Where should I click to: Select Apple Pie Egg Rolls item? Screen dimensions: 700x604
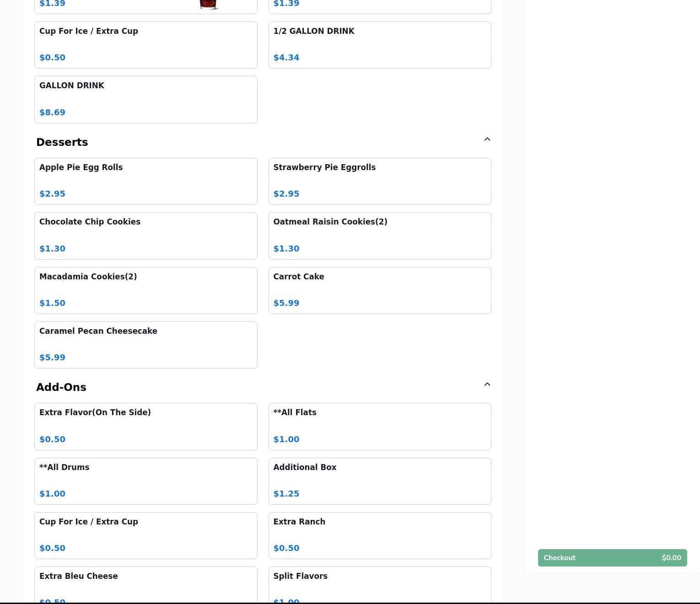pyautogui.click(x=145, y=181)
